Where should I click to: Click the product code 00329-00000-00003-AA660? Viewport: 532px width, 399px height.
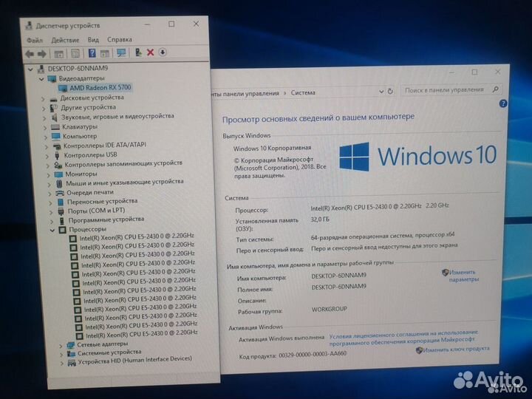coord(313,354)
